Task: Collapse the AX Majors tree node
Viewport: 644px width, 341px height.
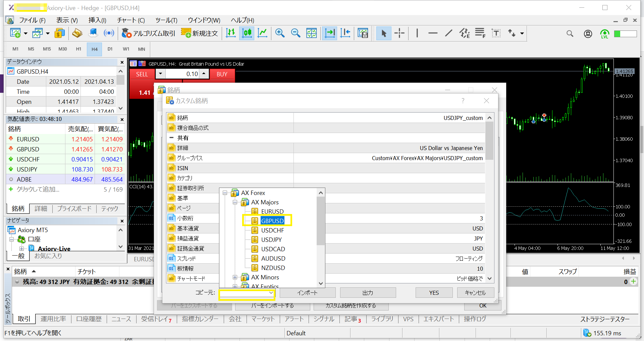Action: point(235,202)
